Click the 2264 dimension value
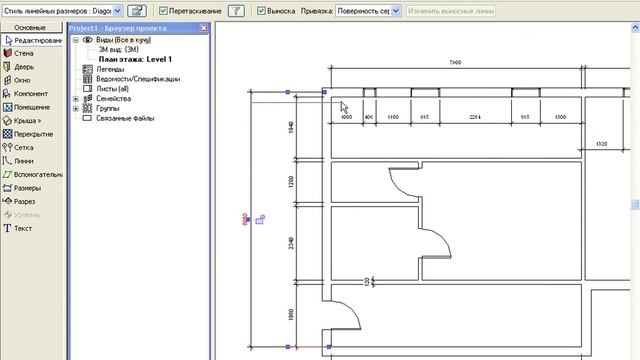Viewport: 640px width, 360px height. [475, 117]
